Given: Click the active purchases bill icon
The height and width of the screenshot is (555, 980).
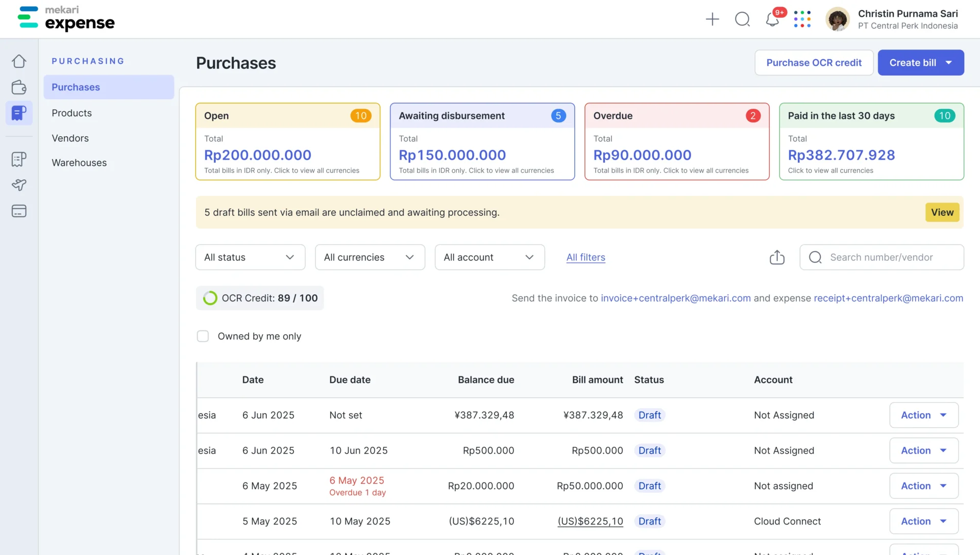Looking at the screenshot, I should click(19, 113).
